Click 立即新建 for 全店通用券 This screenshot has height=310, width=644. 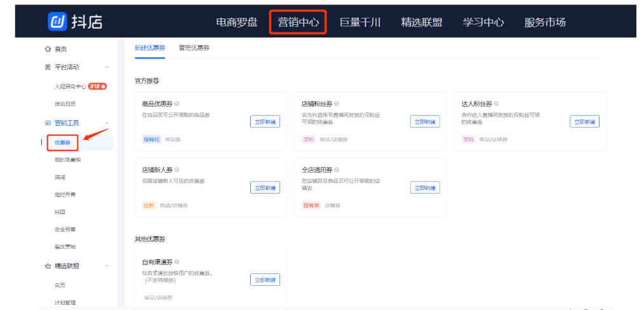tap(425, 187)
